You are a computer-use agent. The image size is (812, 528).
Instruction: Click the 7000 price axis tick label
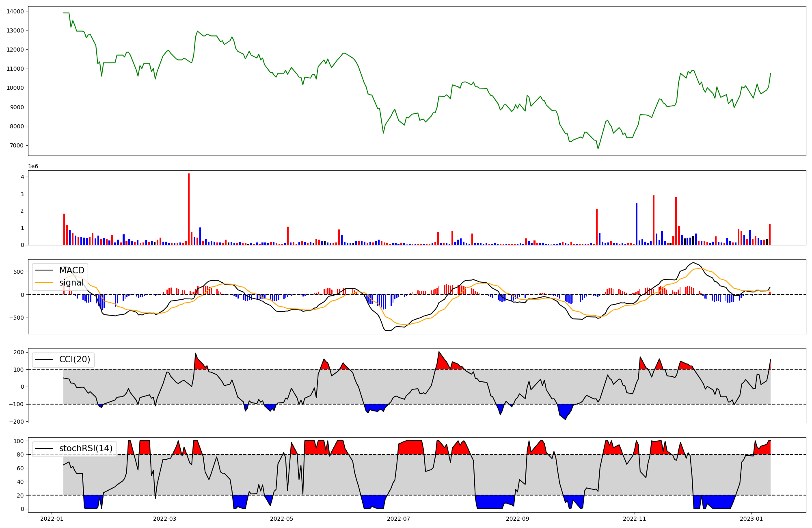click(17, 145)
